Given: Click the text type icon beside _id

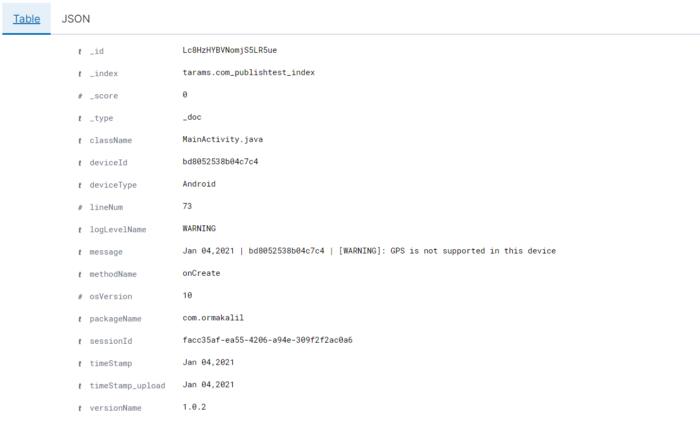Looking at the screenshot, I should tap(79, 51).
